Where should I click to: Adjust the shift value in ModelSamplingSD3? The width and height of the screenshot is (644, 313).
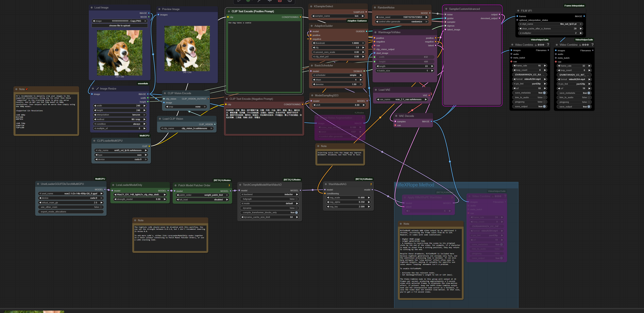pos(339,105)
